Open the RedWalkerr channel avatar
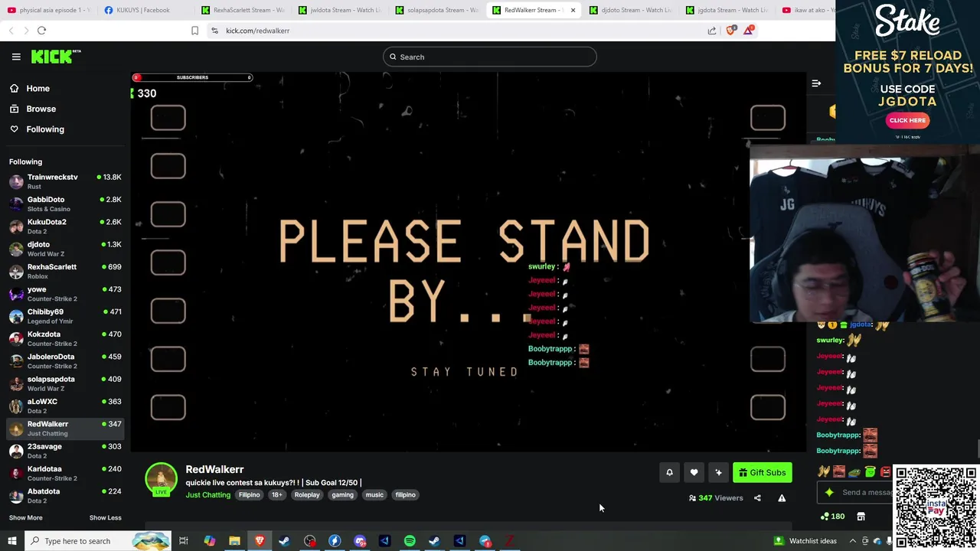This screenshot has height=551, width=980. pyautogui.click(x=161, y=479)
